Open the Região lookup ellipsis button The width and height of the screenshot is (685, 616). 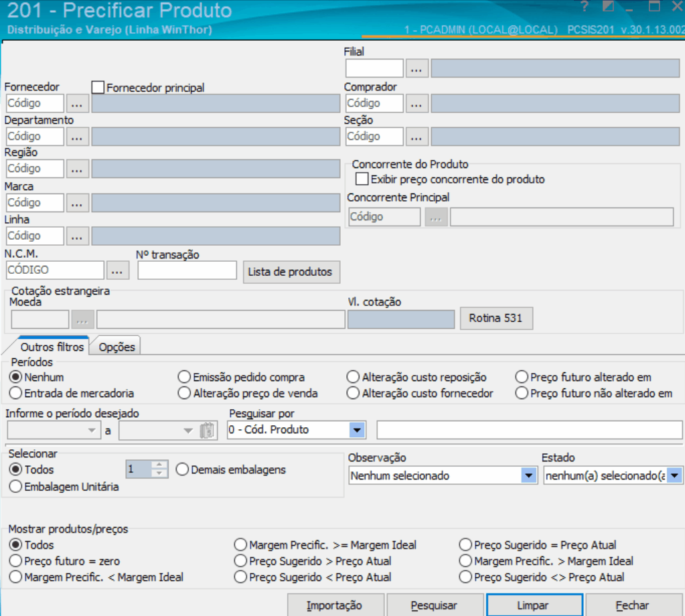pyautogui.click(x=77, y=169)
